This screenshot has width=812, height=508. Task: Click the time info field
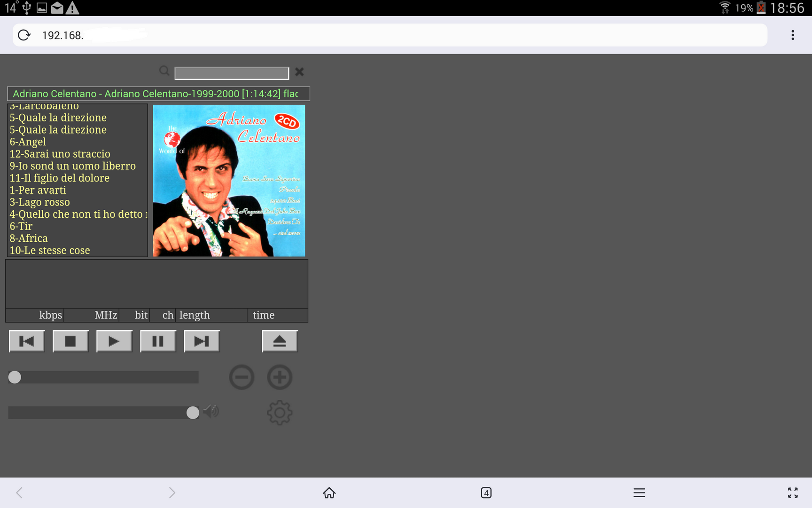tap(277, 315)
